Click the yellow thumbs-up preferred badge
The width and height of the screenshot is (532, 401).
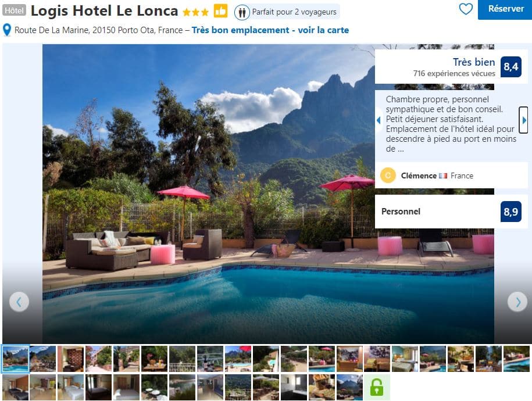(x=220, y=11)
